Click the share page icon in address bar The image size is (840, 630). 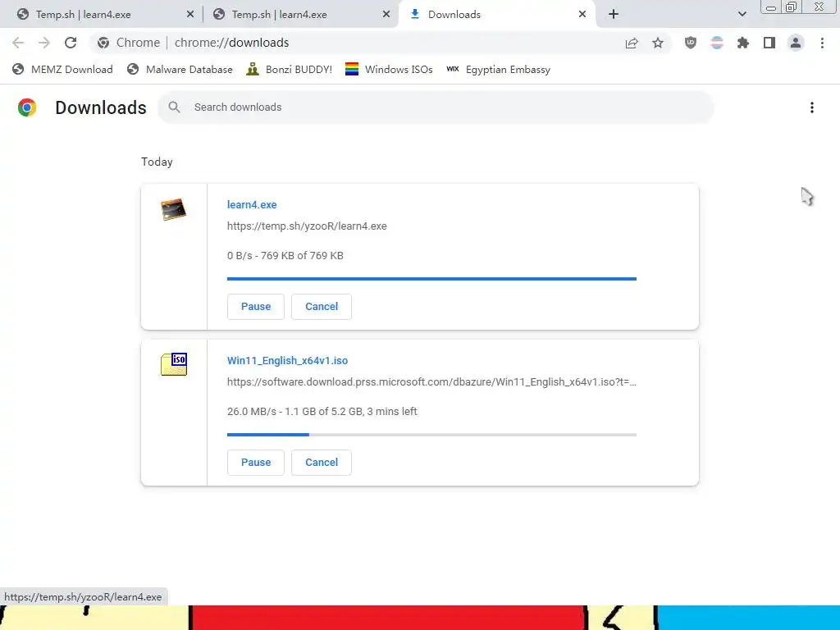pos(632,43)
